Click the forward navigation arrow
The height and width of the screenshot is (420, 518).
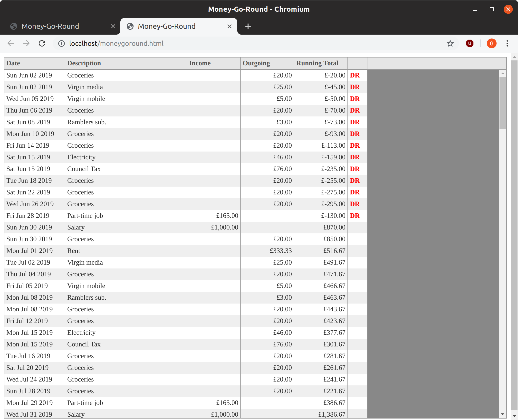click(x=26, y=43)
